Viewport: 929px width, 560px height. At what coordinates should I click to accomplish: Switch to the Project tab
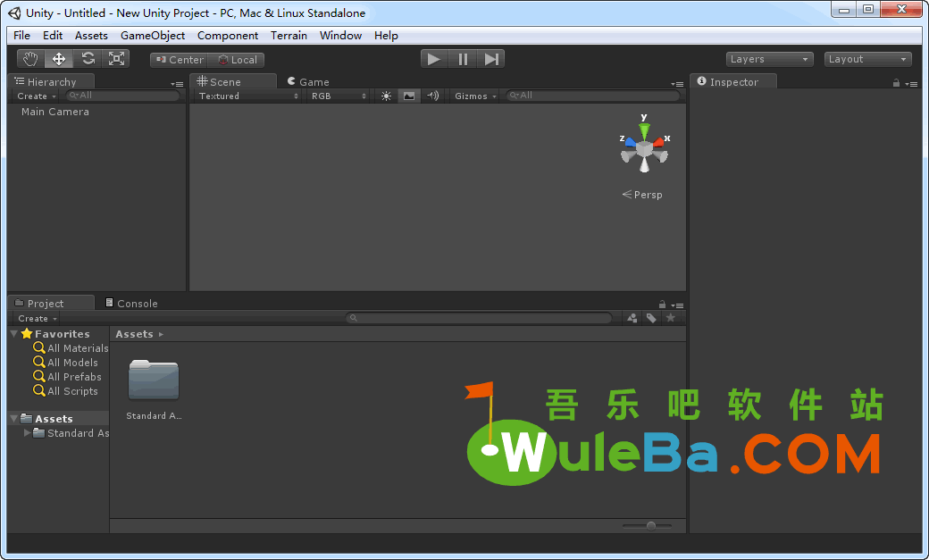point(52,303)
